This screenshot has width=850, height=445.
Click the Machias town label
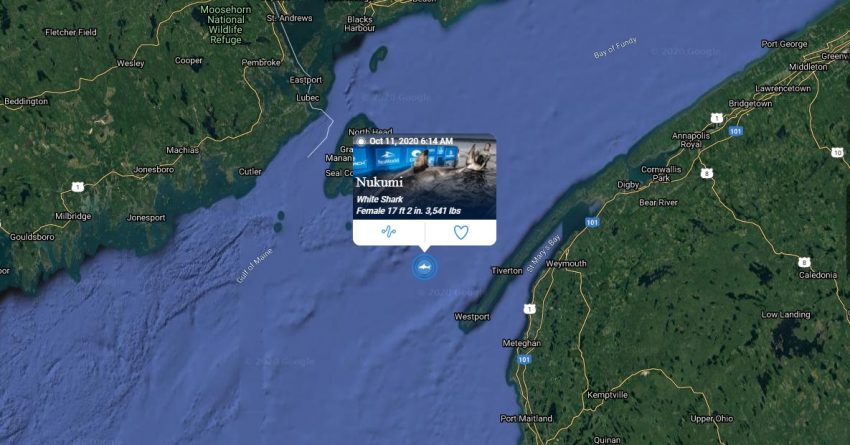point(182,150)
